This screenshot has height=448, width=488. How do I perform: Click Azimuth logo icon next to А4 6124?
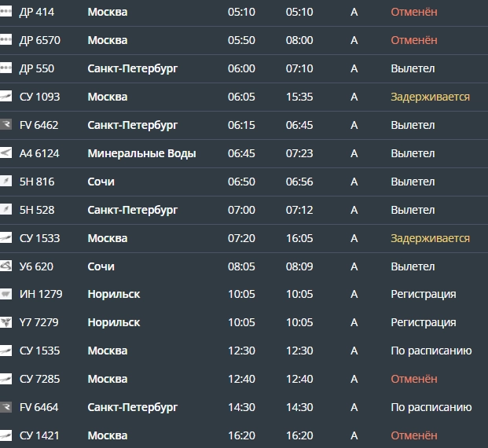tap(6, 153)
